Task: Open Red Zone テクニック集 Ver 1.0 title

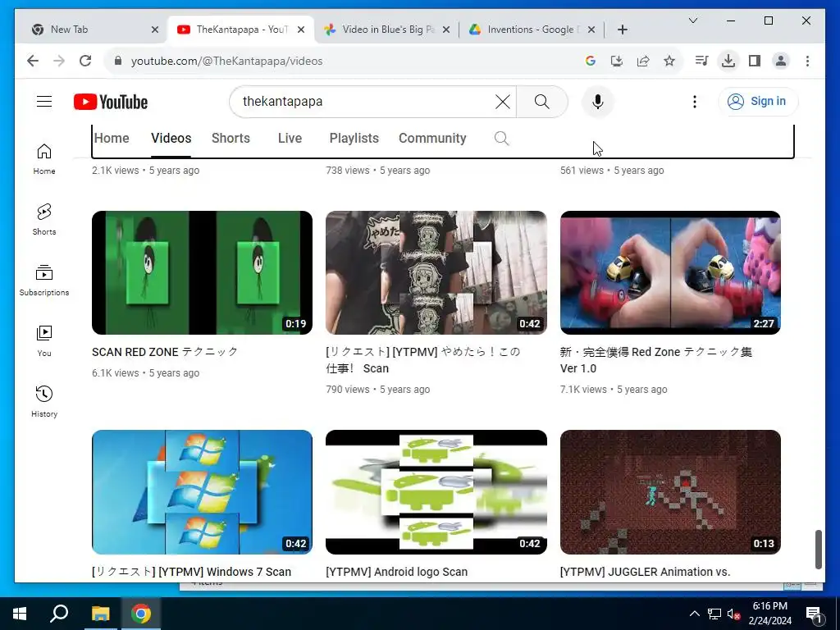Action: [655, 360]
